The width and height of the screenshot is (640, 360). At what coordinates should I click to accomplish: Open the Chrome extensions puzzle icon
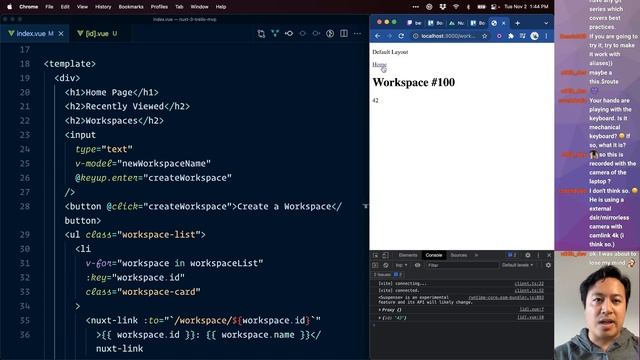tap(511, 36)
